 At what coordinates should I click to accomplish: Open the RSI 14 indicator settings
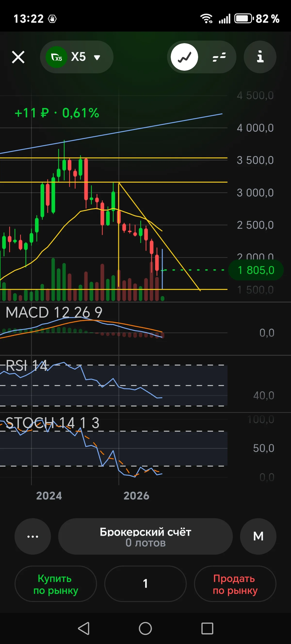[x=26, y=365]
